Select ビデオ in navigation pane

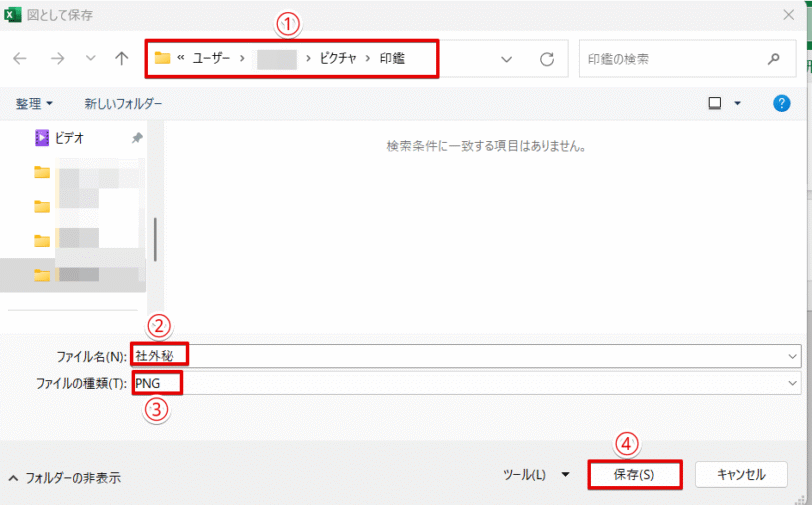[68, 138]
